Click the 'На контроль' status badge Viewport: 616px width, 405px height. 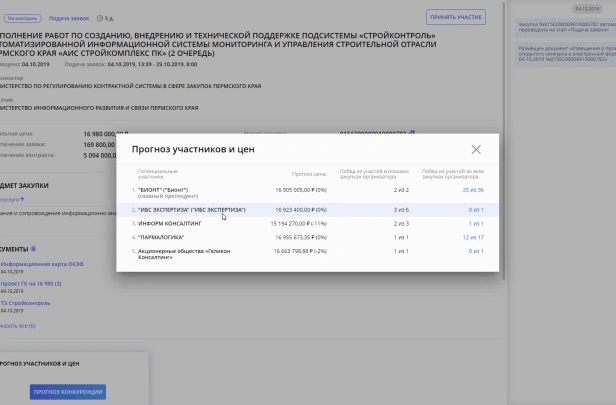(x=22, y=18)
